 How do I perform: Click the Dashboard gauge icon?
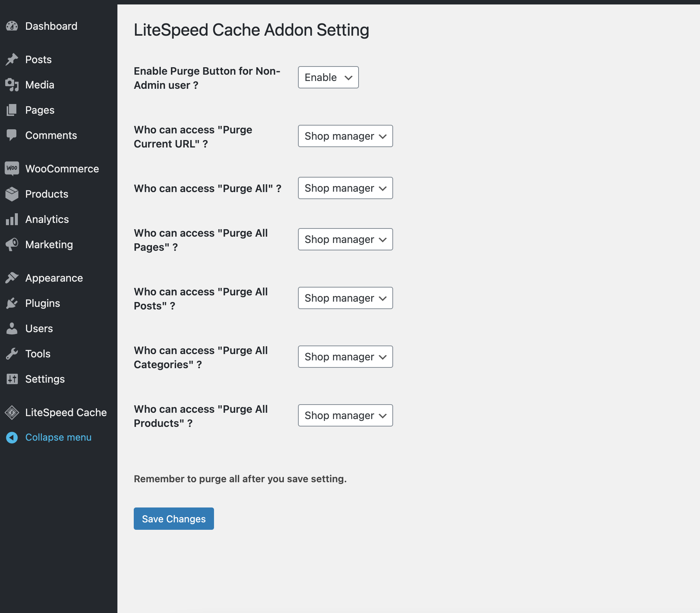point(12,26)
